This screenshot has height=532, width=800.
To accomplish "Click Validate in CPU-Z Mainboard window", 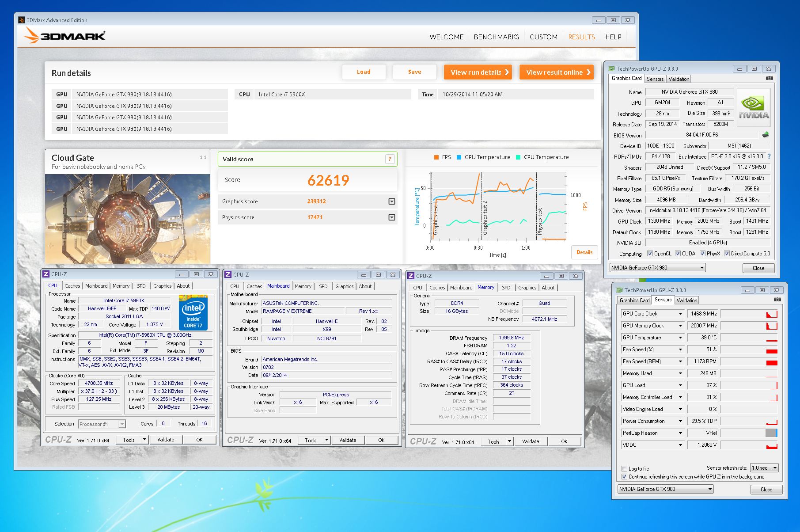I will (348, 440).
